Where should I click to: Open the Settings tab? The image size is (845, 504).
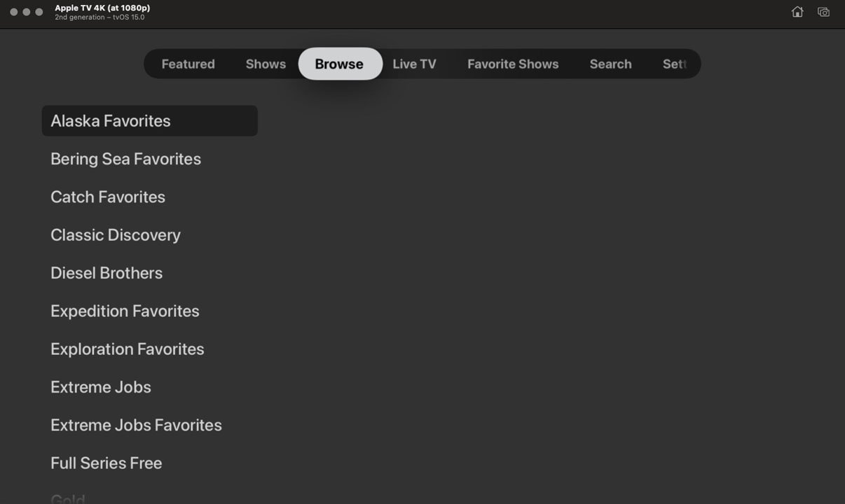point(675,64)
